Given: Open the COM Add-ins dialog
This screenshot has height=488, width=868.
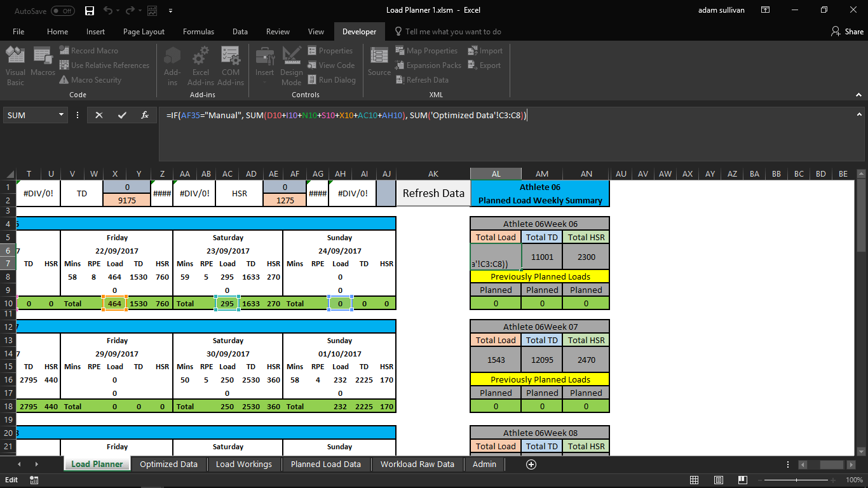Looking at the screenshot, I should [231, 64].
